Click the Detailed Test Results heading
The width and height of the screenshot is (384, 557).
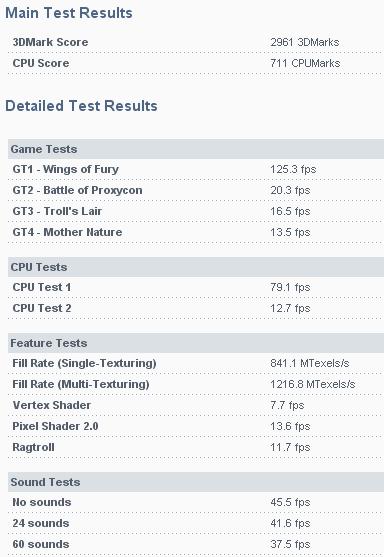click(81, 106)
